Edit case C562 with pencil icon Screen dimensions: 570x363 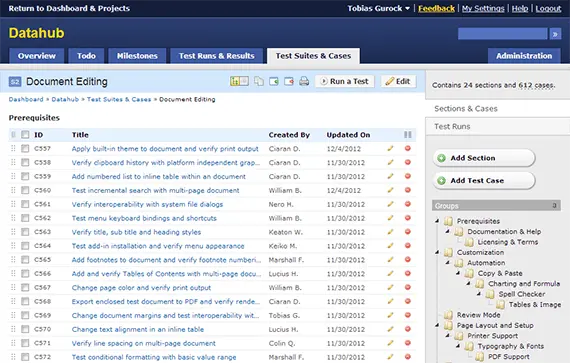point(390,218)
